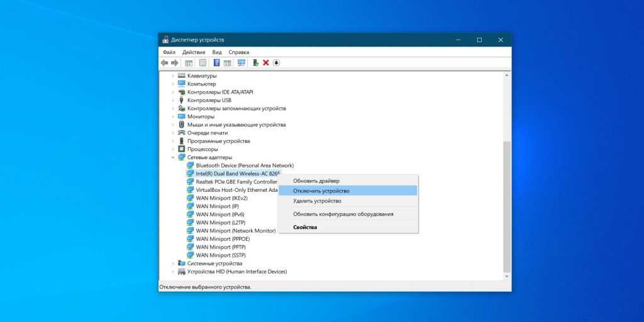The image size is (644, 322).
Task: Click the back arrow in the toolbar
Action: click(x=165, y=63)
